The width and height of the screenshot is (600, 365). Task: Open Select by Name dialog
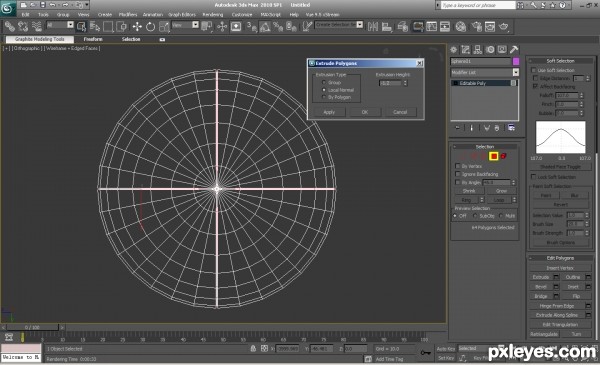[95, 26]
